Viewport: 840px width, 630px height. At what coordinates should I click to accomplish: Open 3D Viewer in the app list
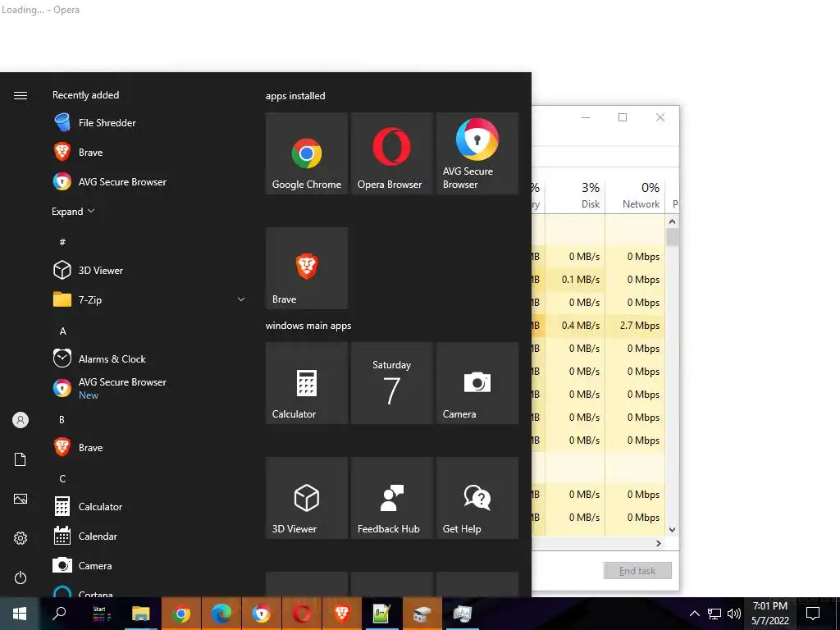pos(149,270)
